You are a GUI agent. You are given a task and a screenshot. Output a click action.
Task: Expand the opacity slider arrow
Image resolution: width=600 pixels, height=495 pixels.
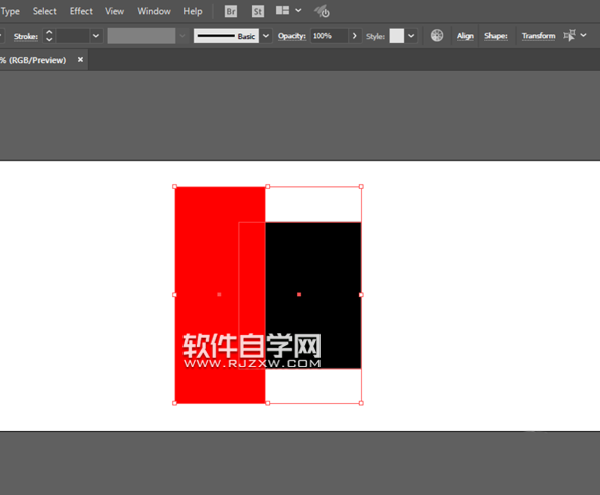(x=355, y=36)
